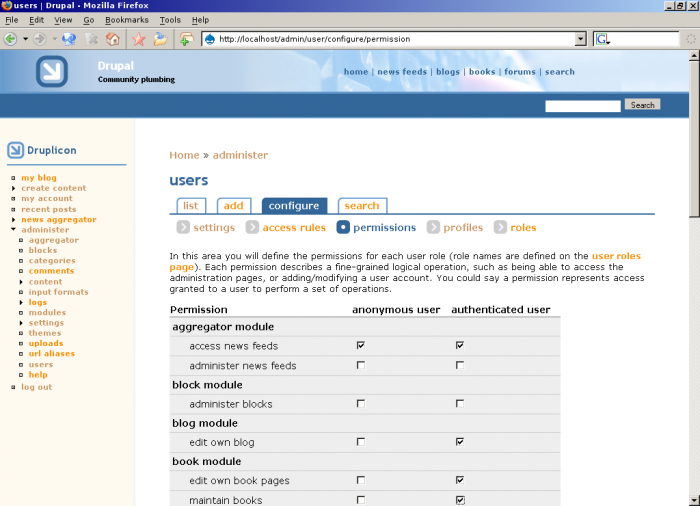This screenshot has height=506, width=700.
Task: Click the vertical scrollbar thumb
Action: (694, 138)
